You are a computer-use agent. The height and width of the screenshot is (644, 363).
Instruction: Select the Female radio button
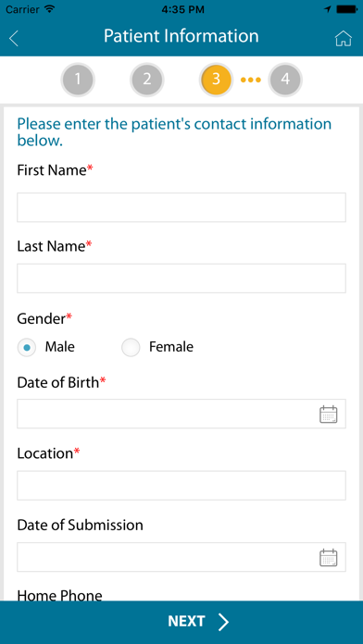[131, 348]
